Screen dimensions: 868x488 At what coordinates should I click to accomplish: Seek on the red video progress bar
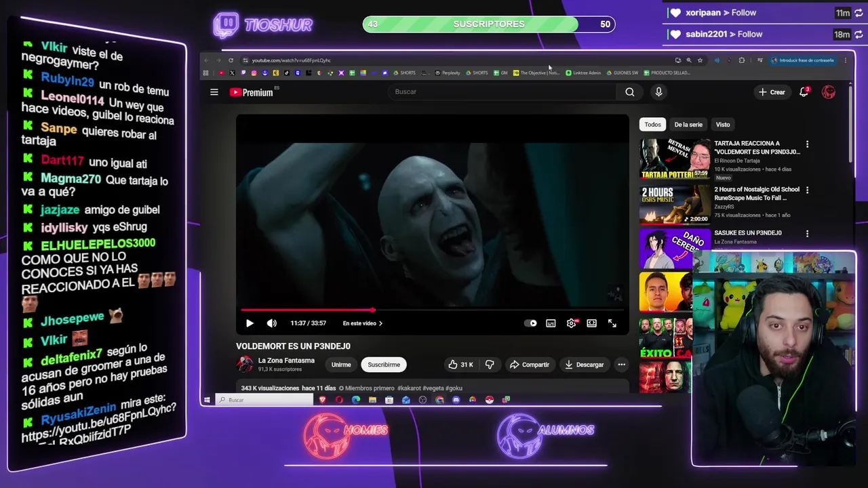tap(432, 310)
